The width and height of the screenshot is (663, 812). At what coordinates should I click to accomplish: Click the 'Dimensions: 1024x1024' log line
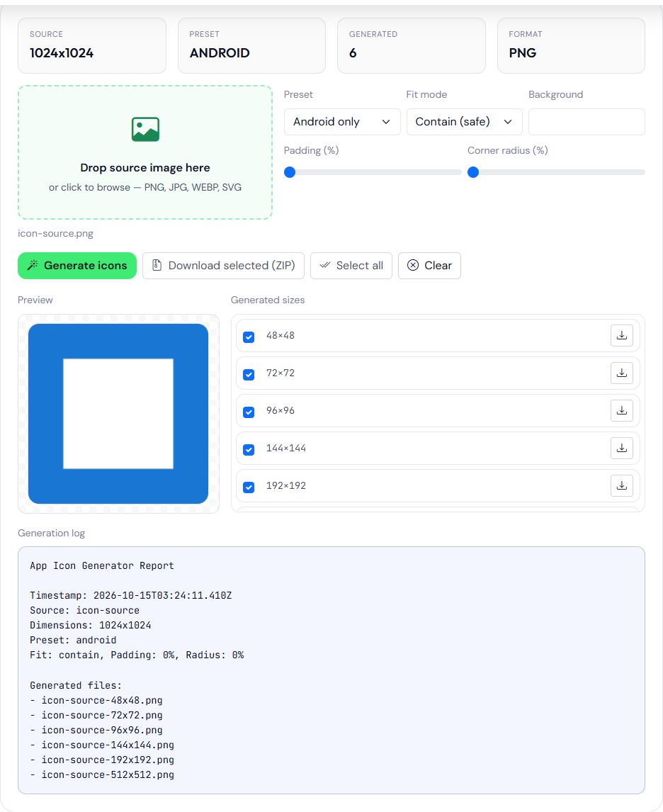click(91, 625)
